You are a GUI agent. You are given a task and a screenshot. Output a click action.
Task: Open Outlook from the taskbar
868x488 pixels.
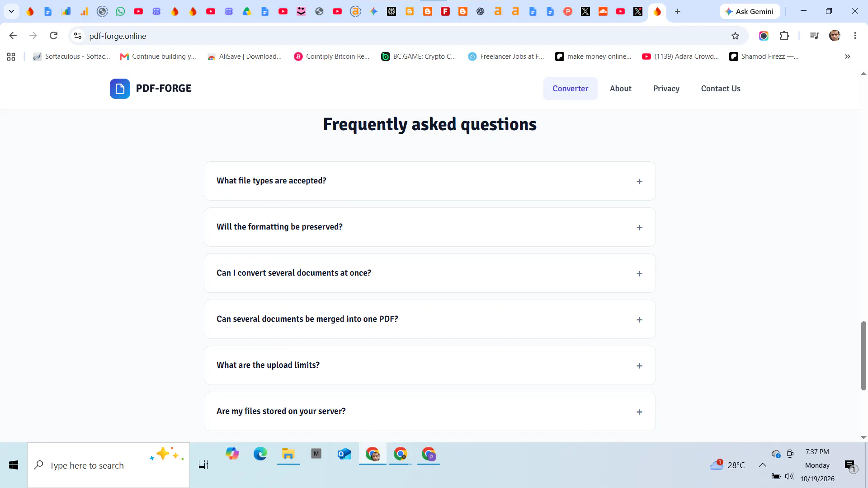[x=344, y=454]
